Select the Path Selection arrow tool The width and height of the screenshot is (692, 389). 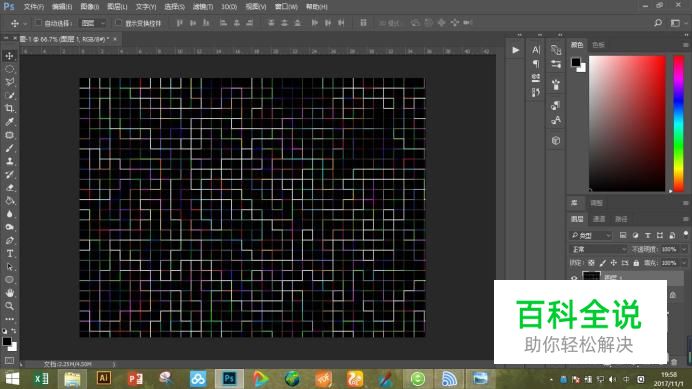(9, 267)
